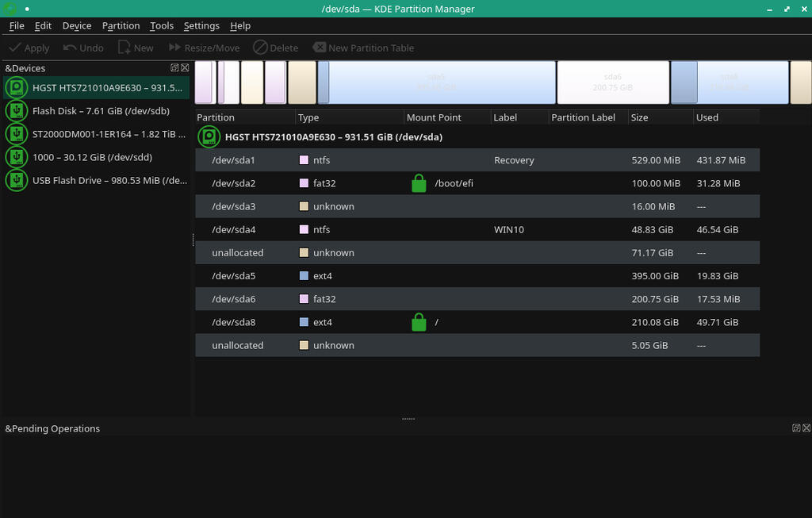This screenshot has width=812, height=518.
Task: Select the unallocated entry sized 71.17 GiB
Action: [238, 253]
